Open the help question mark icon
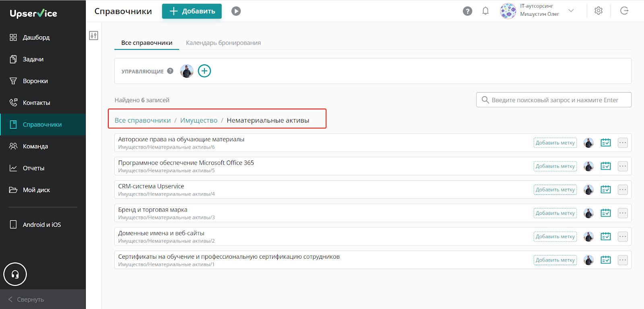This screenshot has width=644, height=309. click(x=467, y=11)
